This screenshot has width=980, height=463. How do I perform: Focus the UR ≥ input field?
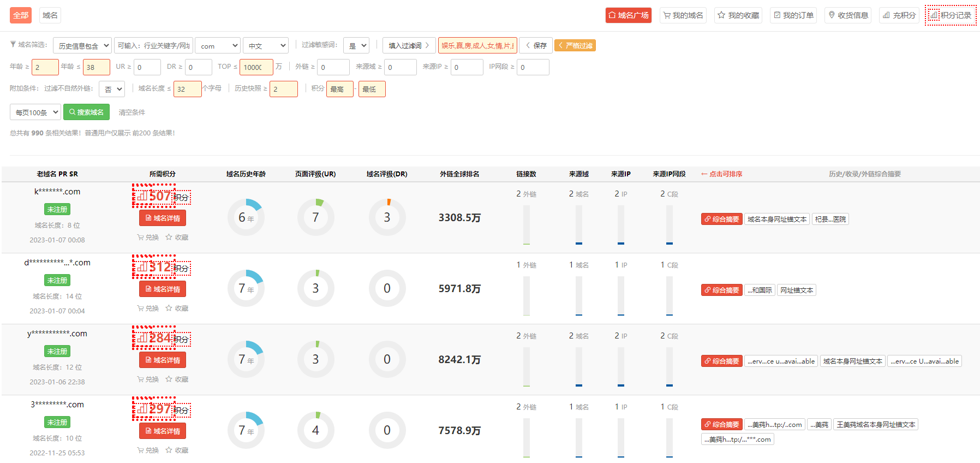tap(147, 67)
